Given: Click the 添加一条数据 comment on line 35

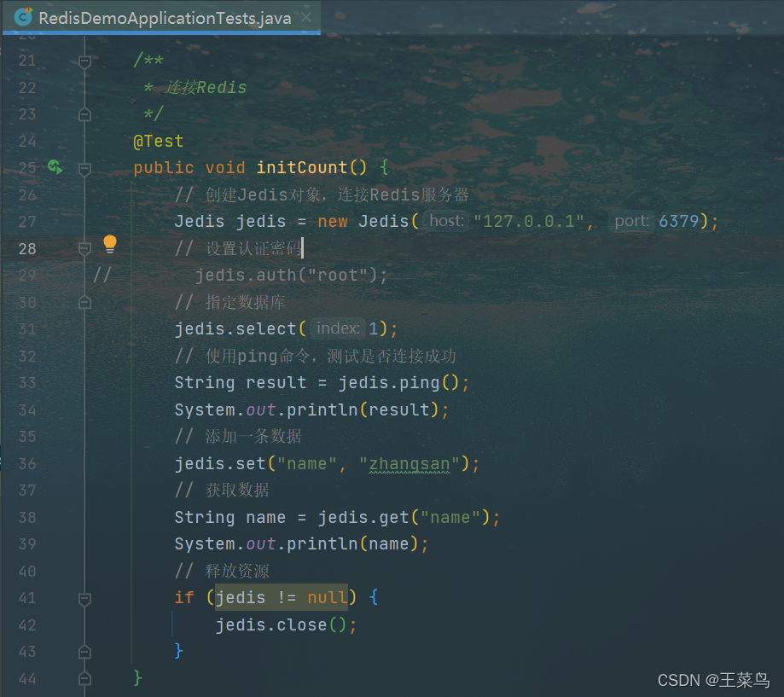Looking at the screenshot, I should click(x=238, y=437).
